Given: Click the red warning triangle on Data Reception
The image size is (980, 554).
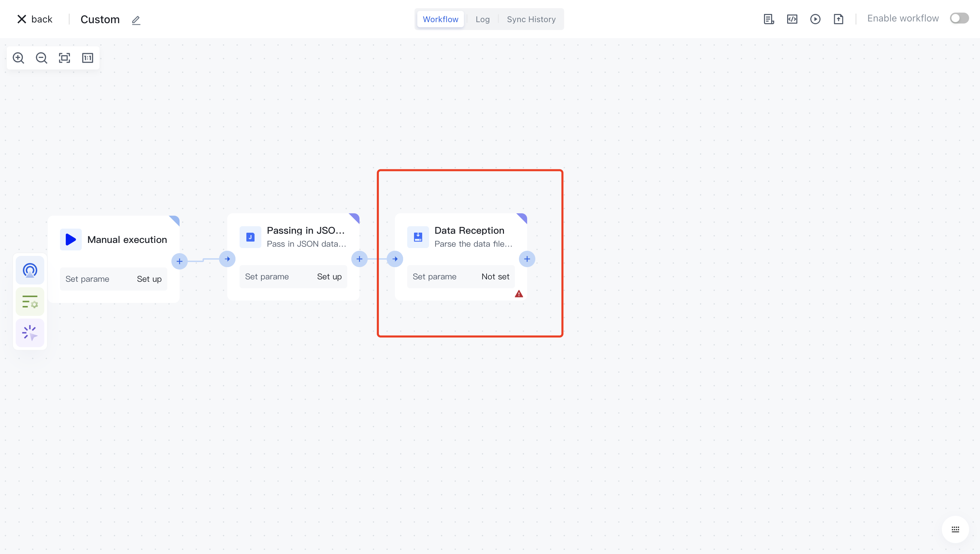Looking at the screenshot, I should coord(519,294).
